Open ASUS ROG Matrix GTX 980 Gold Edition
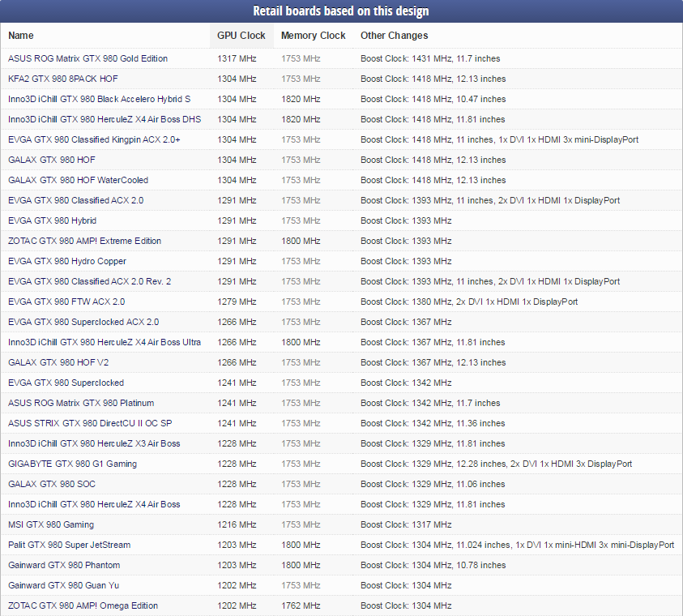The height and width of the screenshot is (616, 683). 88,58
